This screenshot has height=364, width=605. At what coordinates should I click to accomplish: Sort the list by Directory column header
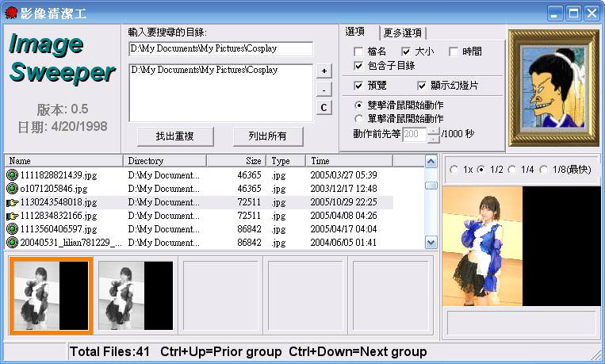tap(165, 161)
